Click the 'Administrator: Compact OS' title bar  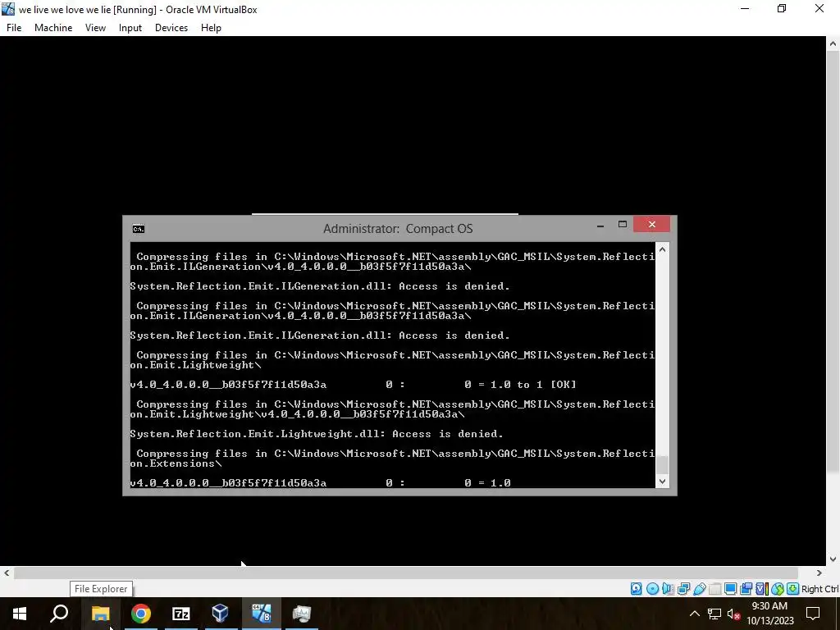398,229
